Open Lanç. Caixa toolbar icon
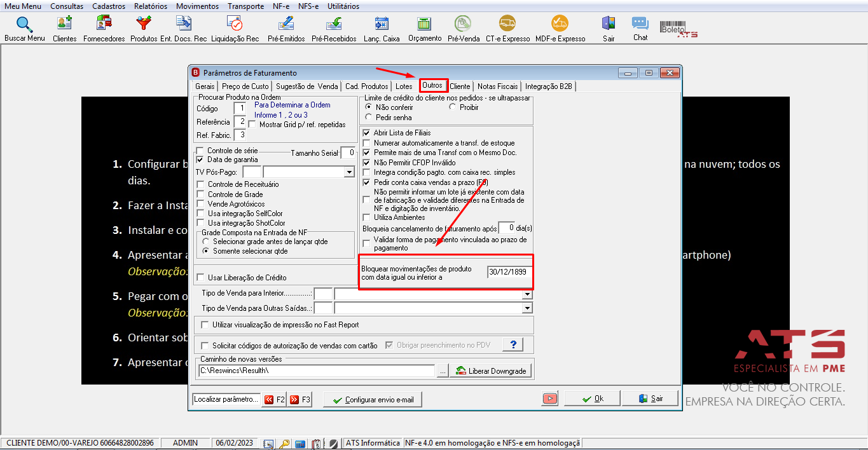Image resolution: width=868 pixels, height=450 pixels. tap(382, 24)
